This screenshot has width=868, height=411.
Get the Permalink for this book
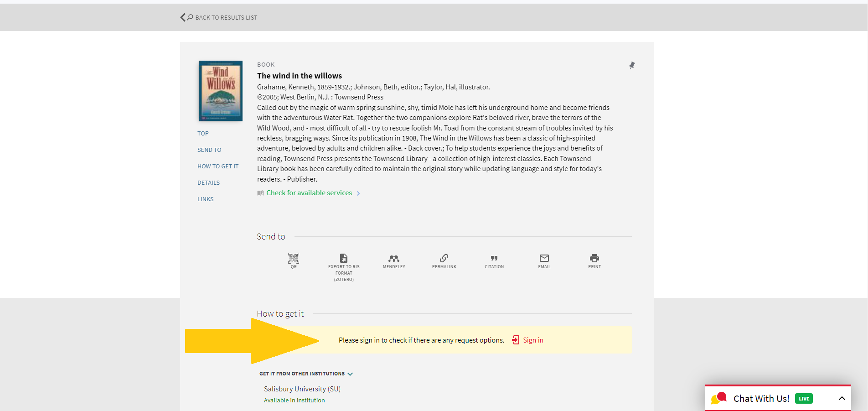tap(444, 261)
